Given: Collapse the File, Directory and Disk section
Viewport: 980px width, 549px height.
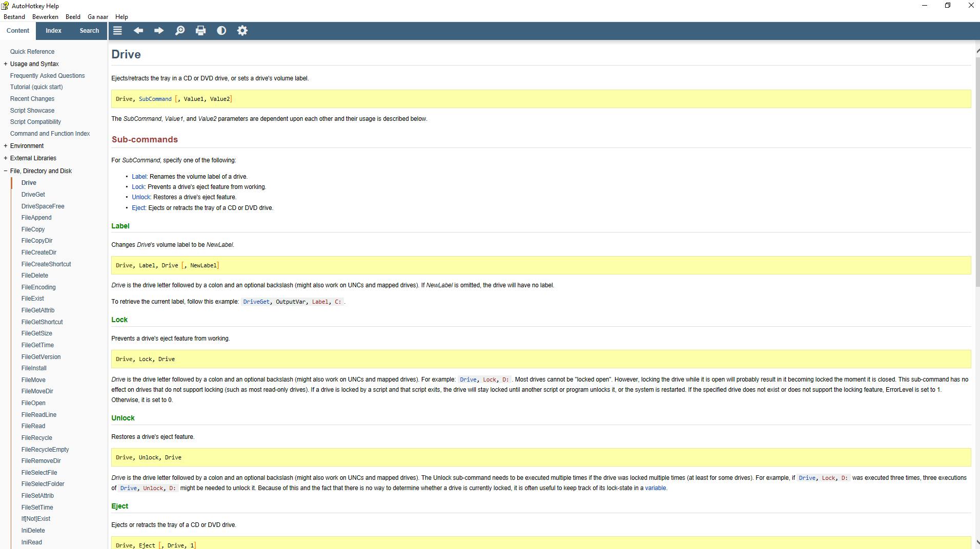Looking at the screenshot, I should click(6, 171).
